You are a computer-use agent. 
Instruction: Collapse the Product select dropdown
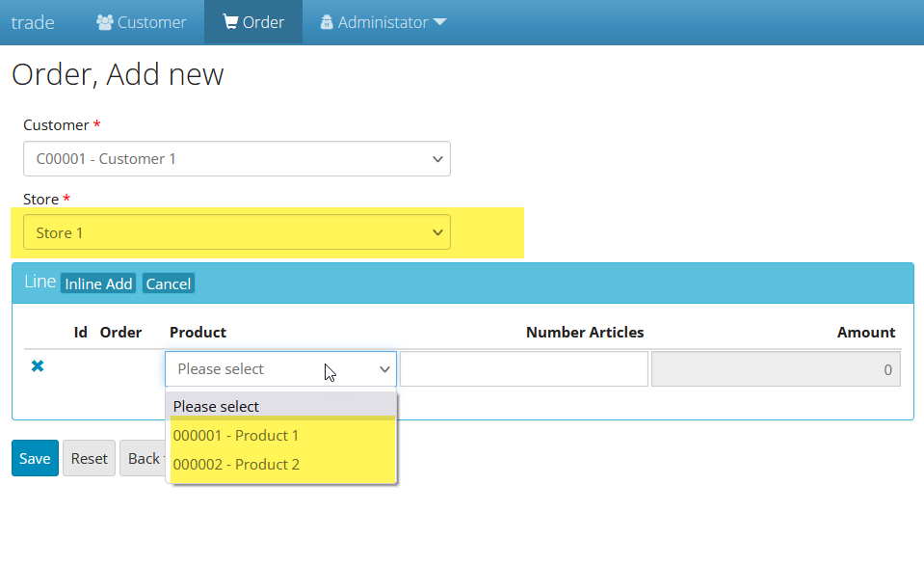coord(280,369)
